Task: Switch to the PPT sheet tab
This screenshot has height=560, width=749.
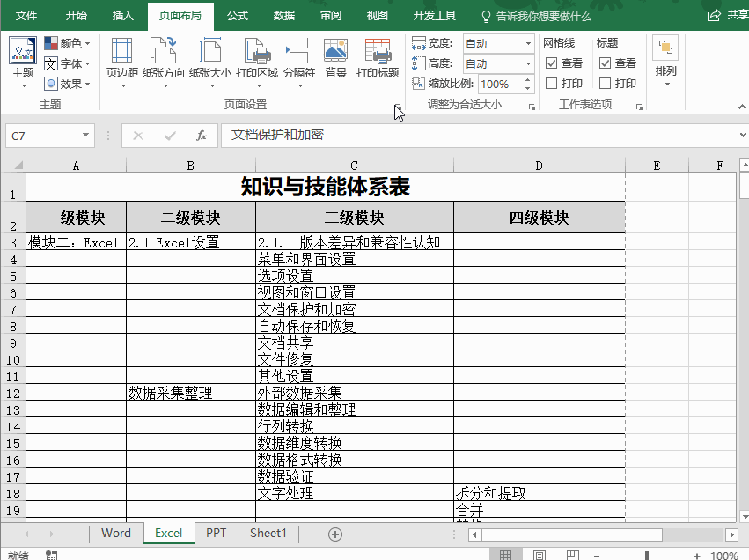Action: 216,534
